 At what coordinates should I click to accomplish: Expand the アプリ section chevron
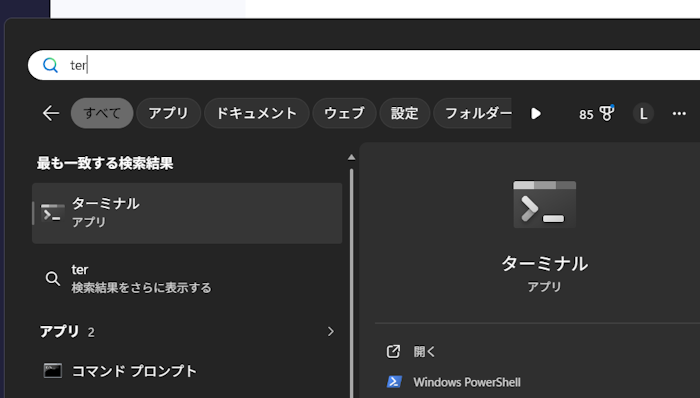tap(330, 332)
